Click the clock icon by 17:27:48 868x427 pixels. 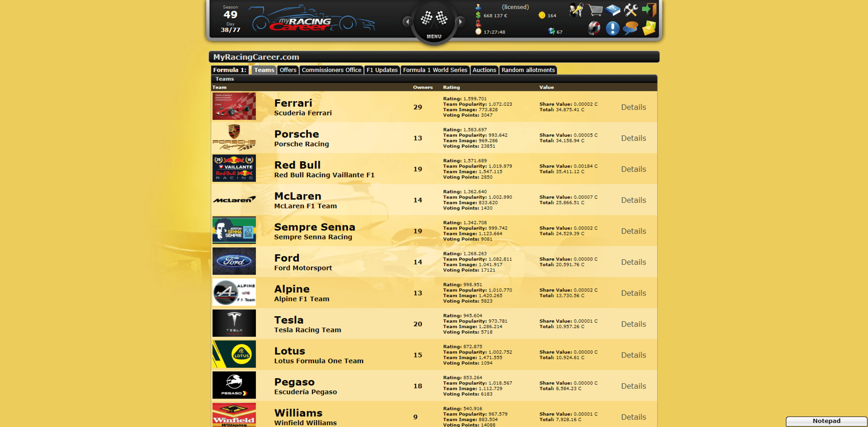tap(478, 32)
